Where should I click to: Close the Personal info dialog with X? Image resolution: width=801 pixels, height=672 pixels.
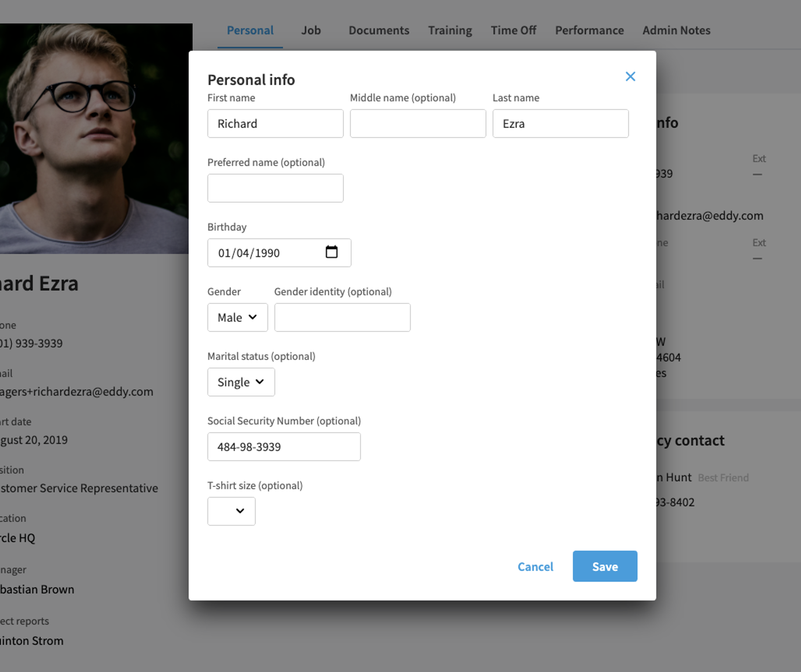click(x=630, y=77)
